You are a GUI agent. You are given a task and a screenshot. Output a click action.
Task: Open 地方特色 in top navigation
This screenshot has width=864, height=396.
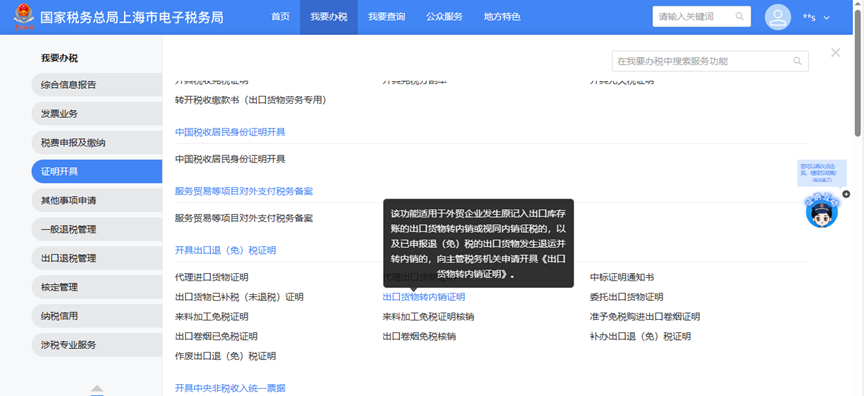[502, 17]
